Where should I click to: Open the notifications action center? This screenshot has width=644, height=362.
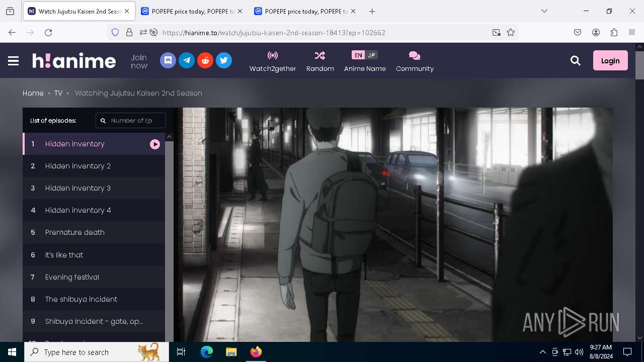627,352
